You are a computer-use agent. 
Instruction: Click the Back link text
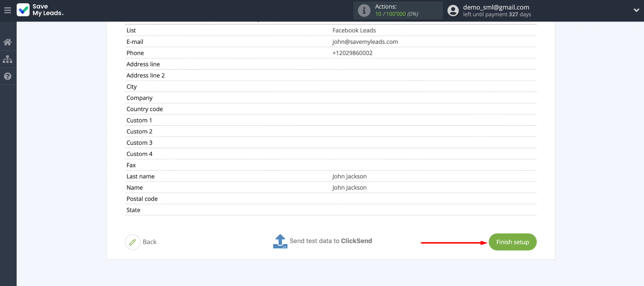[149, 242]
